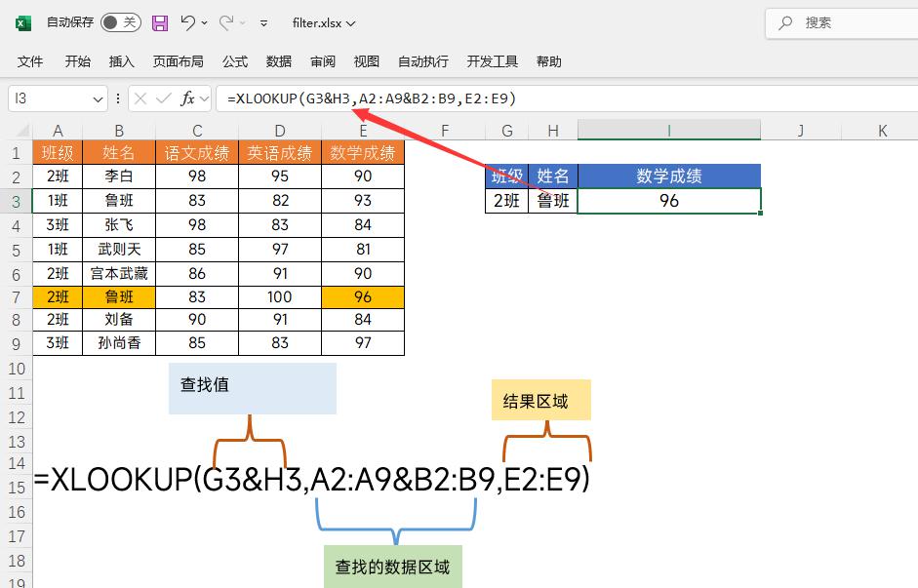
Task: Cancel formula entry with X icon
Action: (x=140, y=98)
